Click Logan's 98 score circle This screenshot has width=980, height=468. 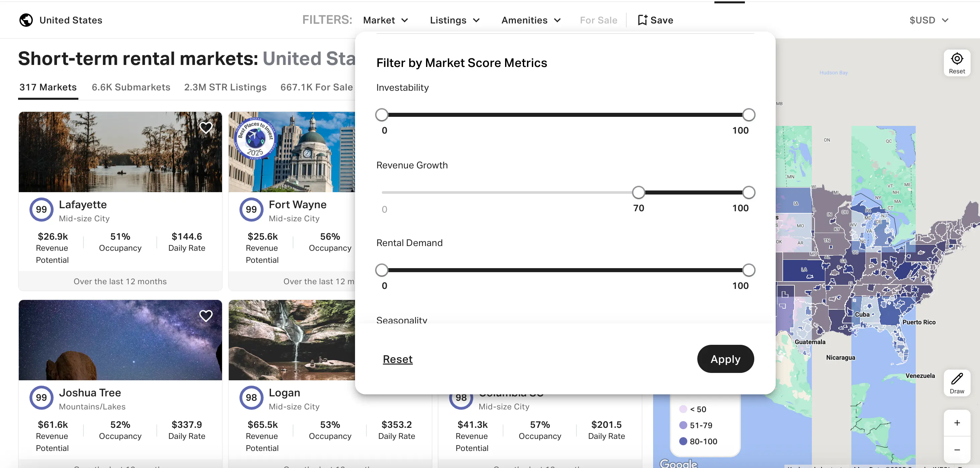click(251, 398)
